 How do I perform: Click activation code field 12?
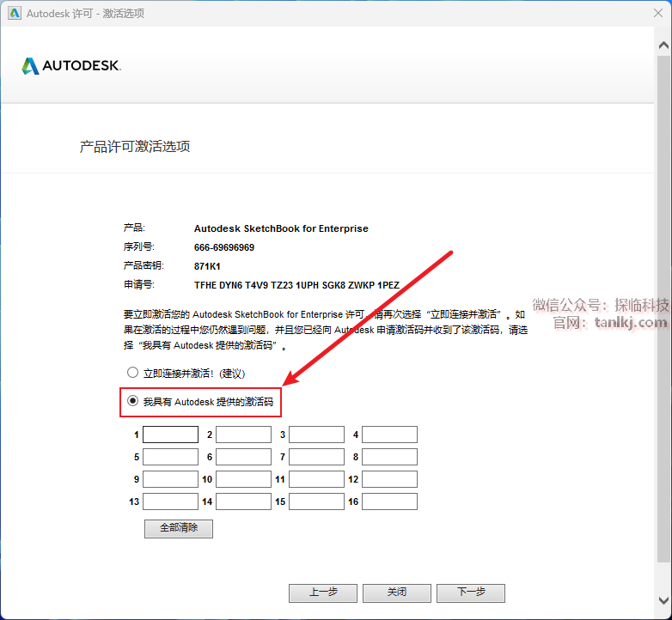coord(389,479)
